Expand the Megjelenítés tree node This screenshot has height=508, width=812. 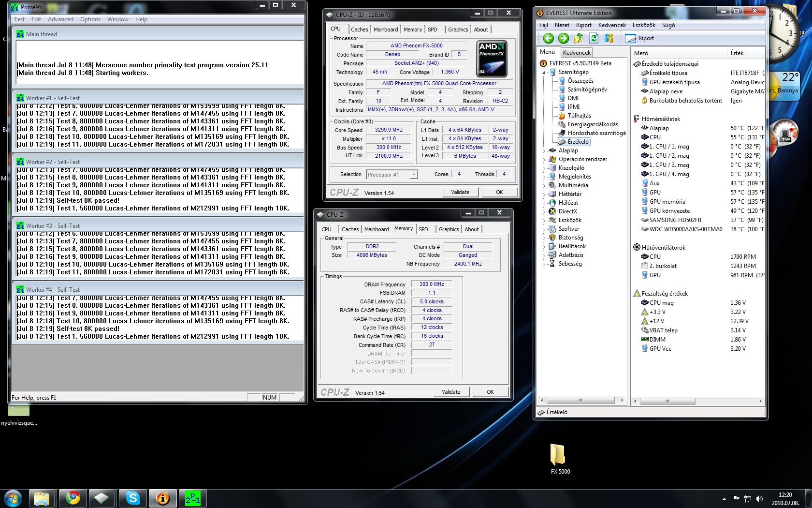pos(544,177)
